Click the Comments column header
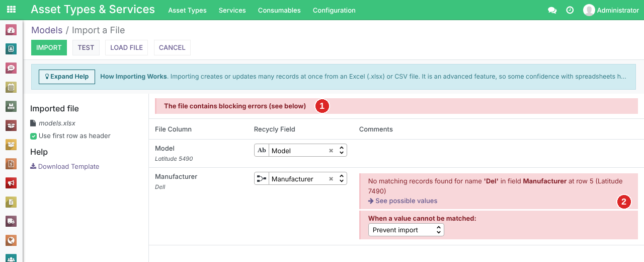The image size is (644, 262). [376, 129]
